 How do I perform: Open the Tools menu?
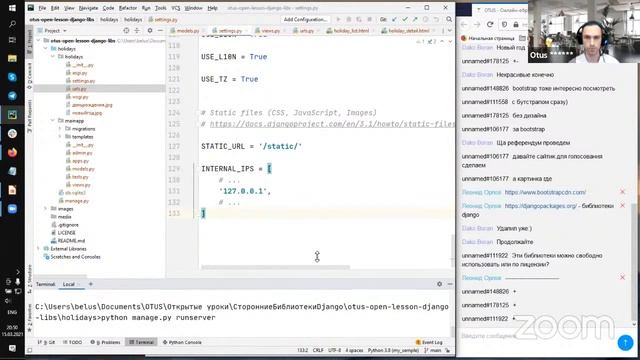tap(160, 8)
